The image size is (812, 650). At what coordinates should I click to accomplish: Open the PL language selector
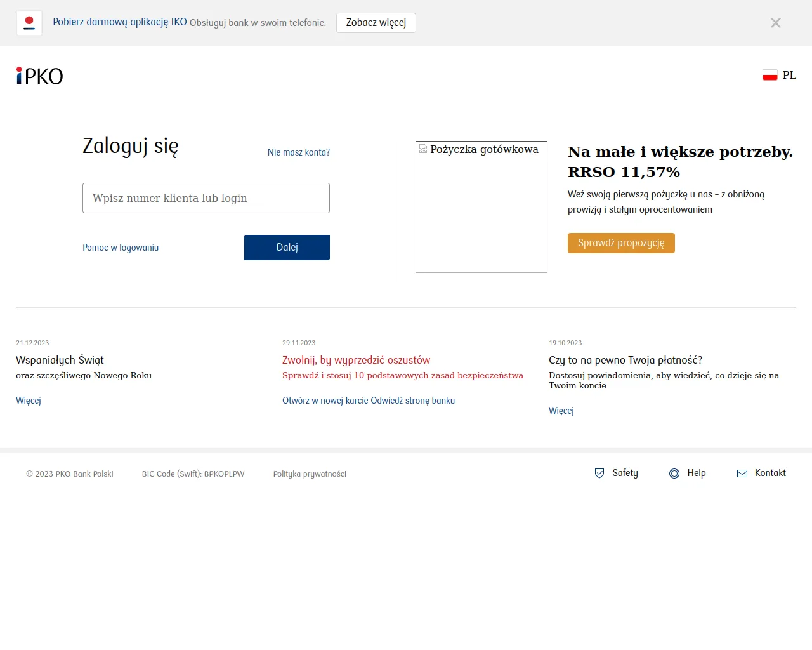click(789, 75)
